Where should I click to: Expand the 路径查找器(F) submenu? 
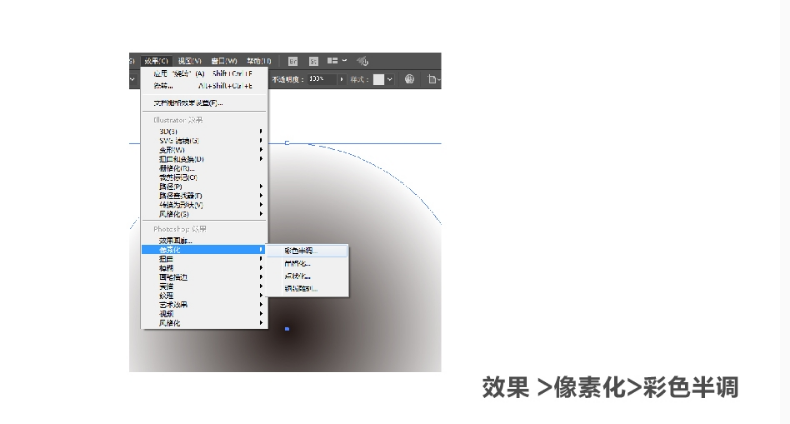pyautogui.click(x=204, y=195)
